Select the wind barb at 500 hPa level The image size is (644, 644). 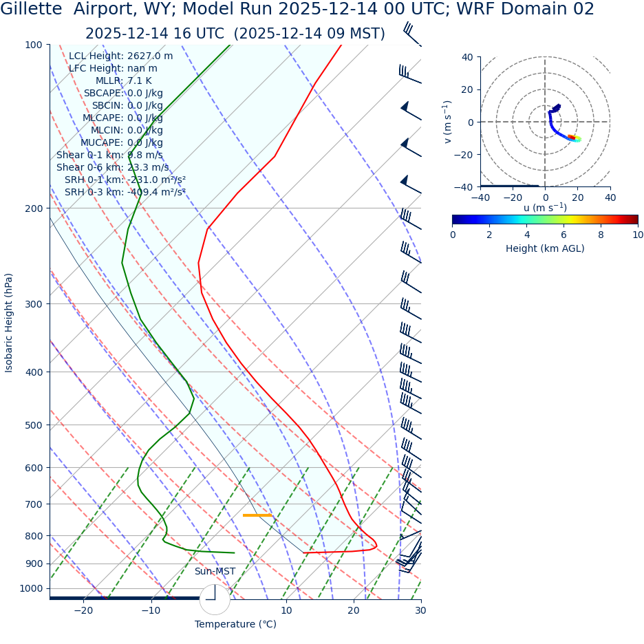[409, 428]
